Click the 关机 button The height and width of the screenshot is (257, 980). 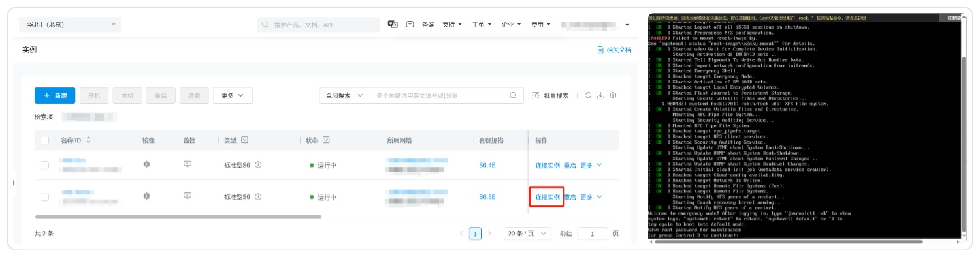tap(127, 95)
